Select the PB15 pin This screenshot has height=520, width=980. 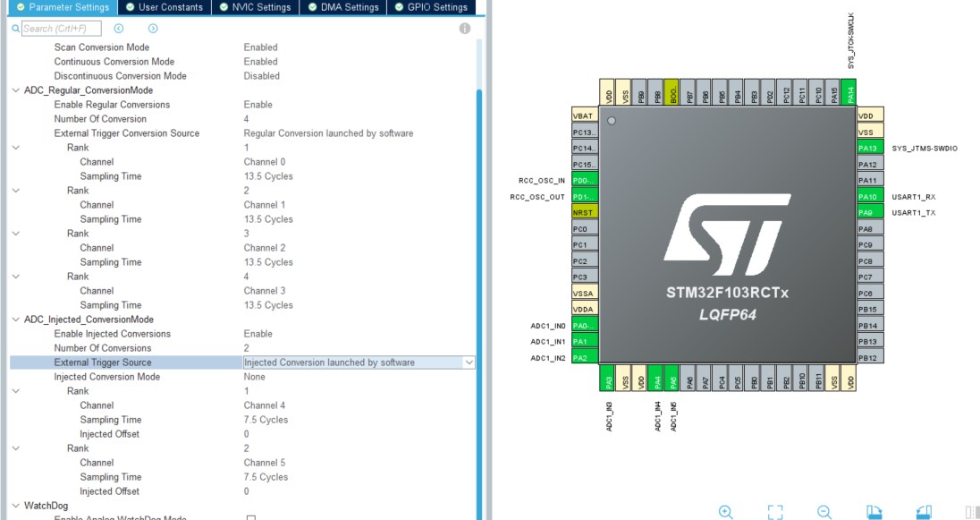click(870, 309)
